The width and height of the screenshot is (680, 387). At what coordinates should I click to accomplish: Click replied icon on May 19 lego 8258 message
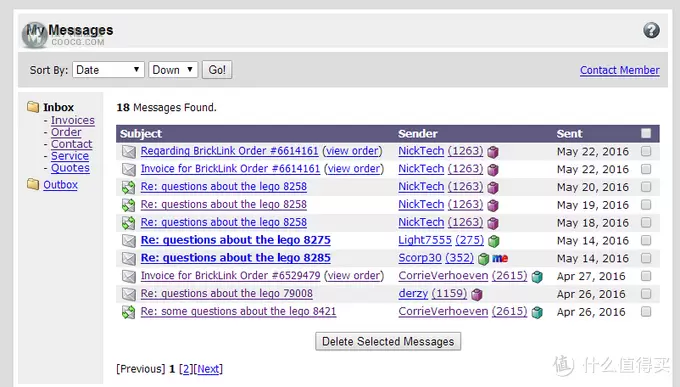coord(128,205)
